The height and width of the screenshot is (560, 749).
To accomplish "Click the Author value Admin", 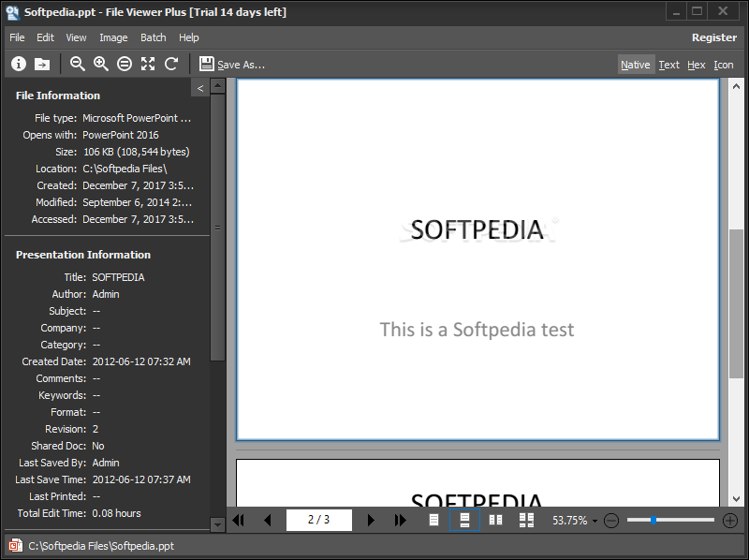I will pyautogui.click(x=106, y=294).
